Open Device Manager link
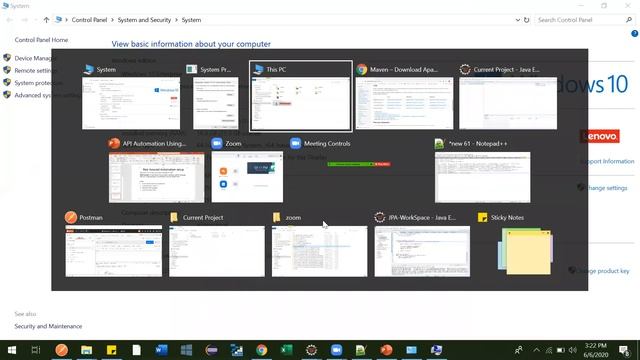 click(33, 58)
